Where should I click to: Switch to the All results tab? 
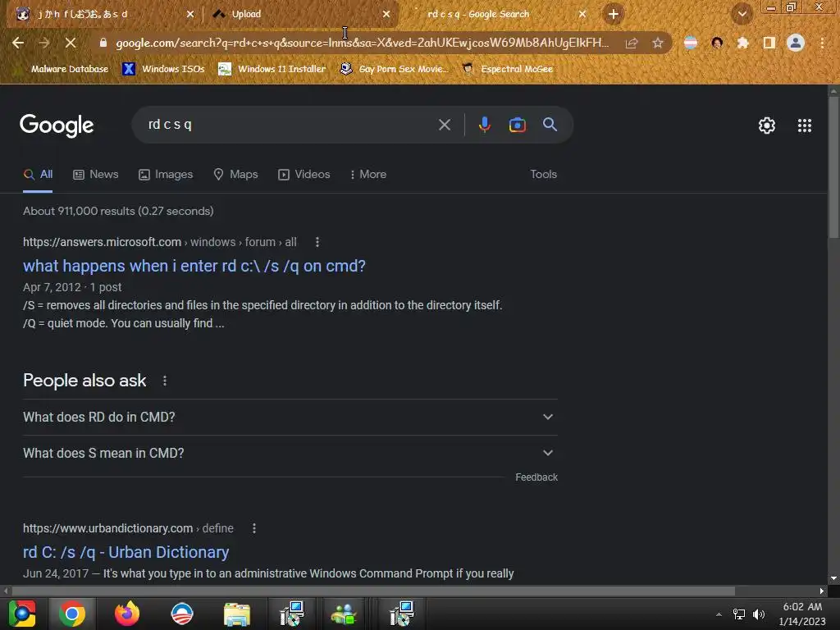coord(38,175)
